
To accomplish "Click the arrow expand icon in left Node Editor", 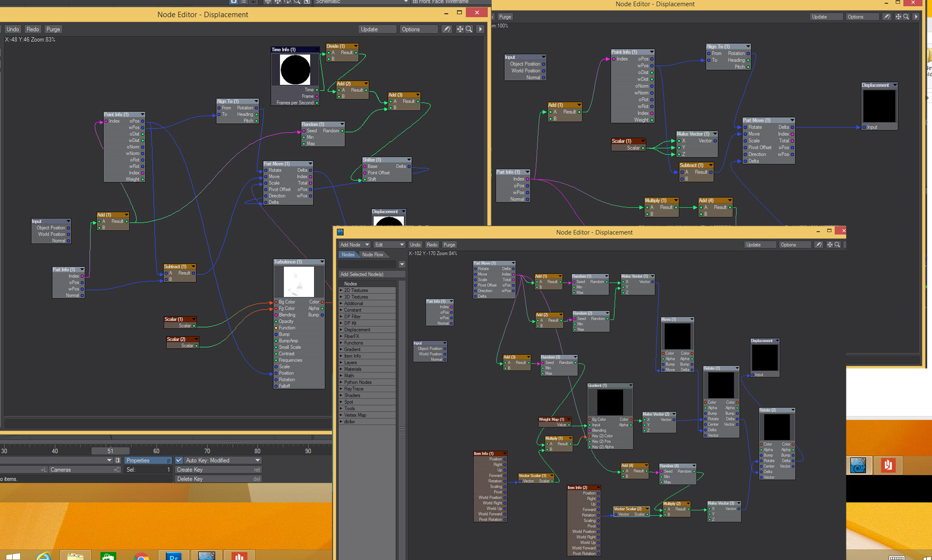I will coord(481,30).
